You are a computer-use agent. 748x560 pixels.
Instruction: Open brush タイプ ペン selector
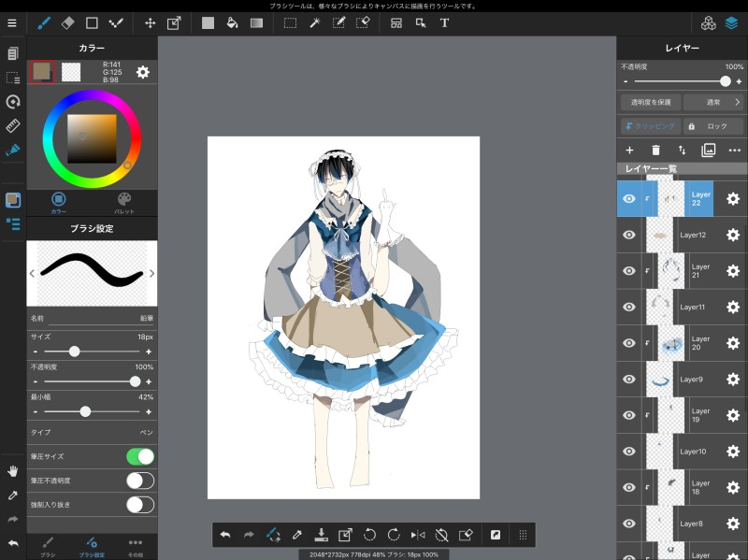tap(92, 432)
